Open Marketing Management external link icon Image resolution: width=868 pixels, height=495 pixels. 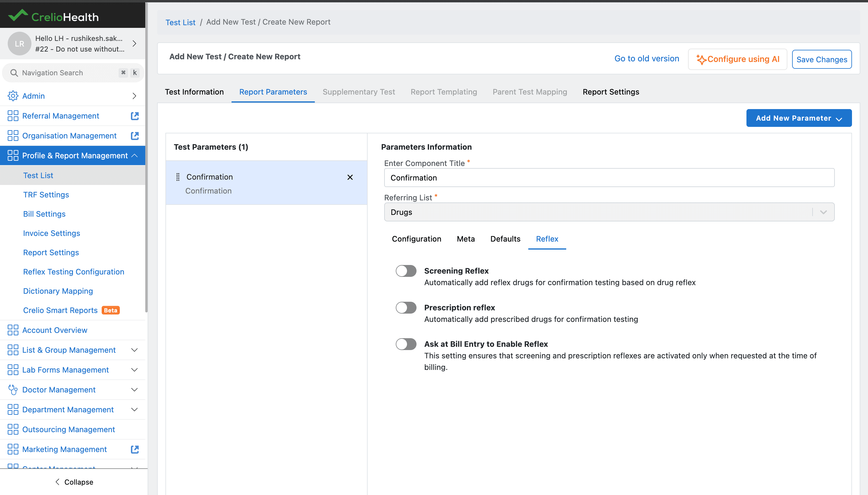point(135,449)
